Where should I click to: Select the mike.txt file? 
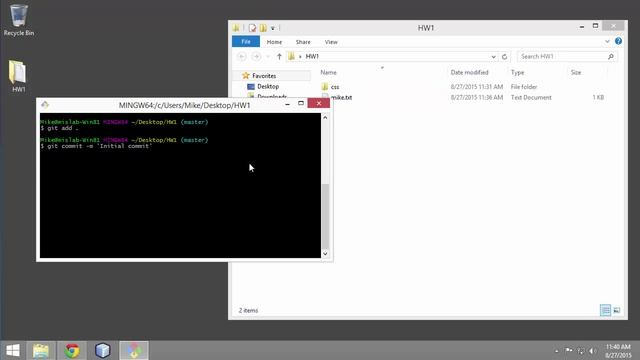pos(342,98)
